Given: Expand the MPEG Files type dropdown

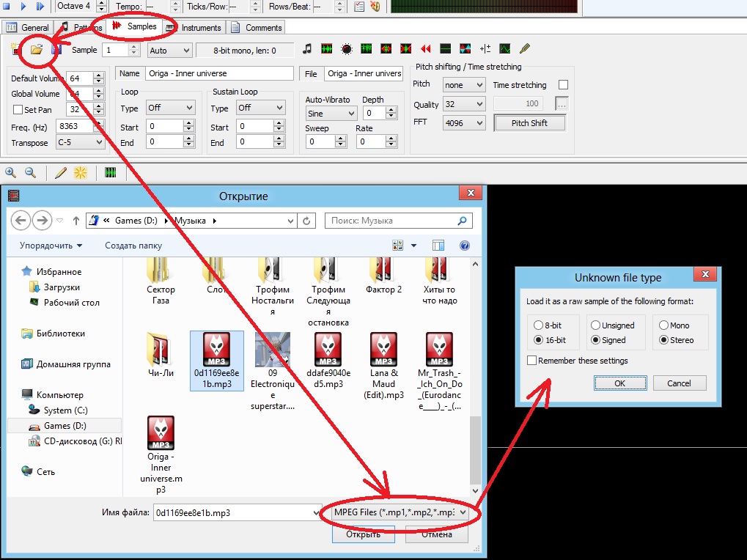Looking at the screenshot, I should (x=400, y=512).
